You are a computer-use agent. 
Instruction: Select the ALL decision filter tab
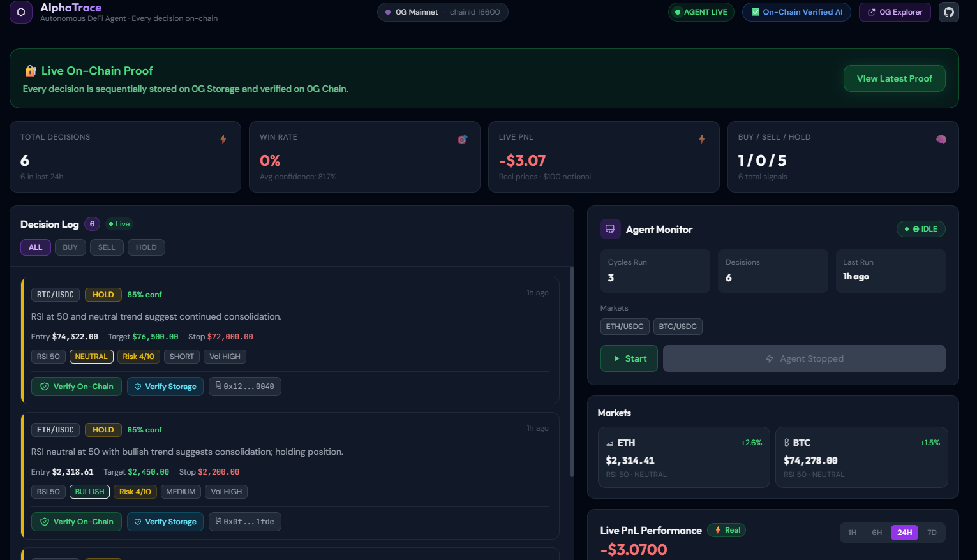pos(36,247)
